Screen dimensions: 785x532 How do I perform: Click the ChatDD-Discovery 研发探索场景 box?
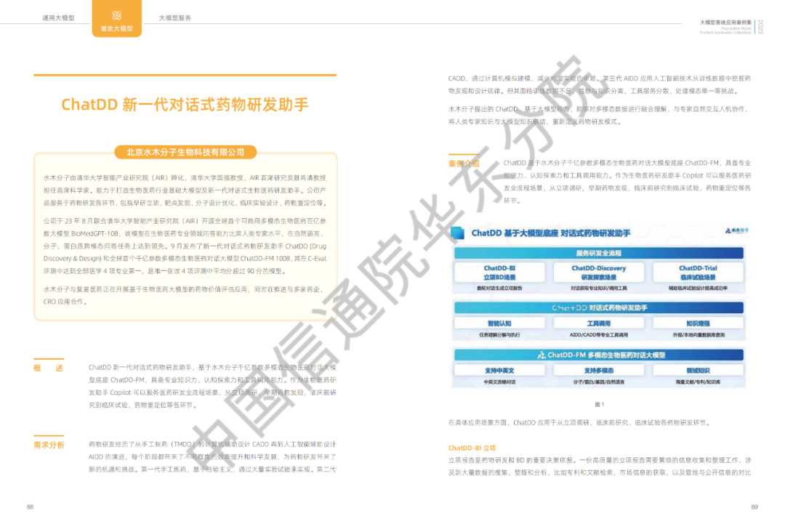[599, 273]
